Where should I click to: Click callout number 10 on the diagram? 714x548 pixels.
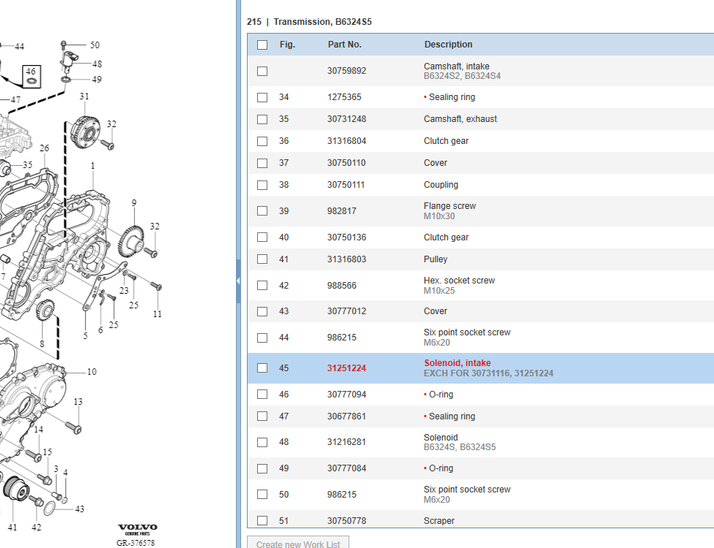coord(91,372)
